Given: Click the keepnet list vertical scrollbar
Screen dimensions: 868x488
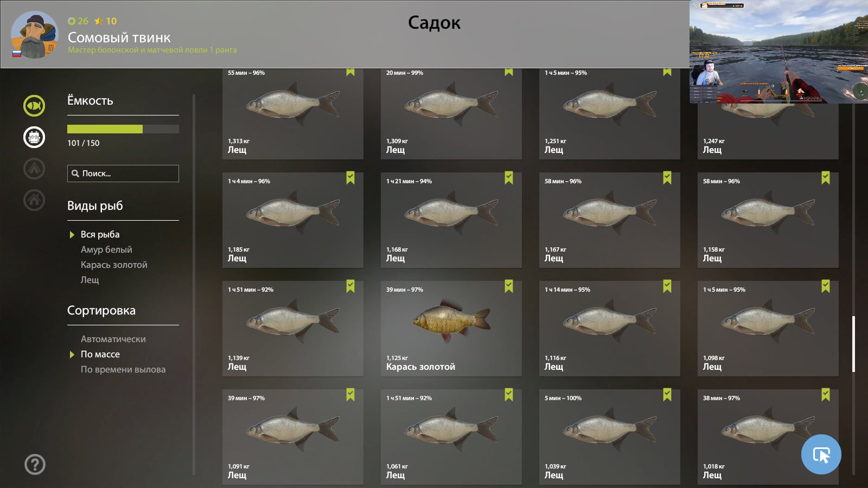Looking at the screenshot, I should [x=853, y=344].
